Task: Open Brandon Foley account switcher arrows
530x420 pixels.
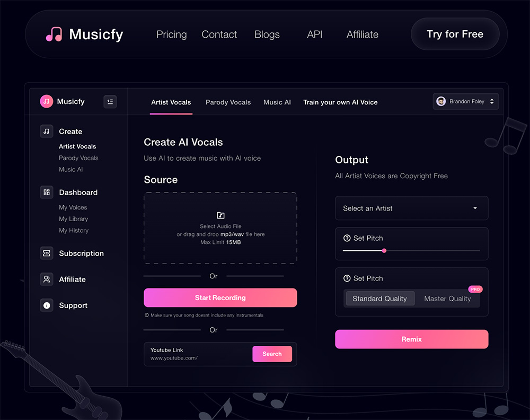Action: coord(492,101)
